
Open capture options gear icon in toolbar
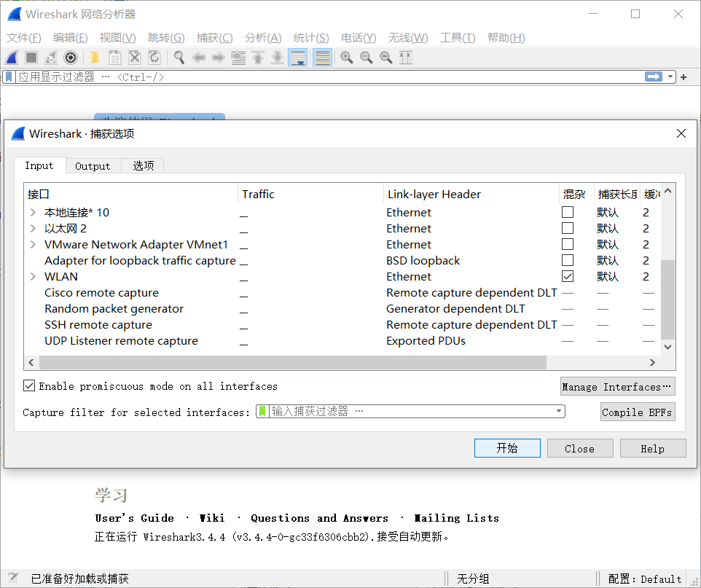click(x=71, y=58)
